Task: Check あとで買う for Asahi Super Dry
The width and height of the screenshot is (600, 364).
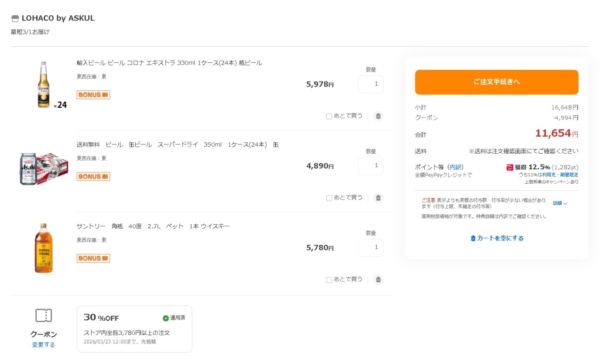Action: 329,198
